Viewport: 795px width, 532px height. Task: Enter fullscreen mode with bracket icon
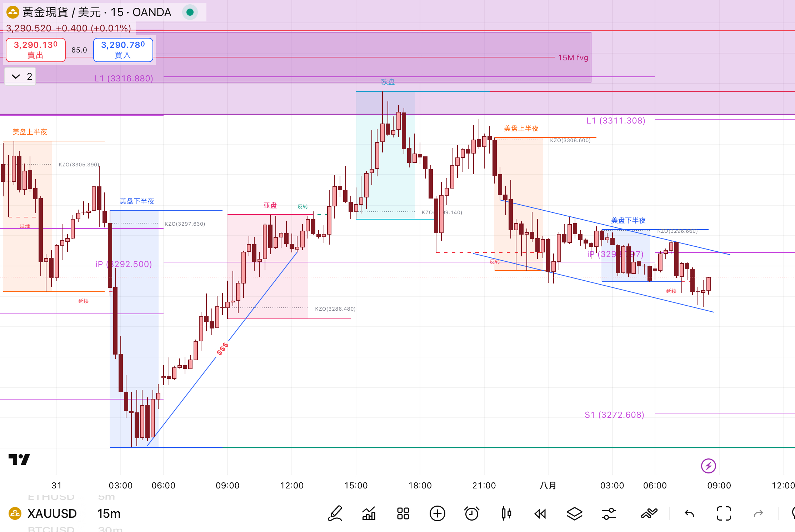pos(724,514)
